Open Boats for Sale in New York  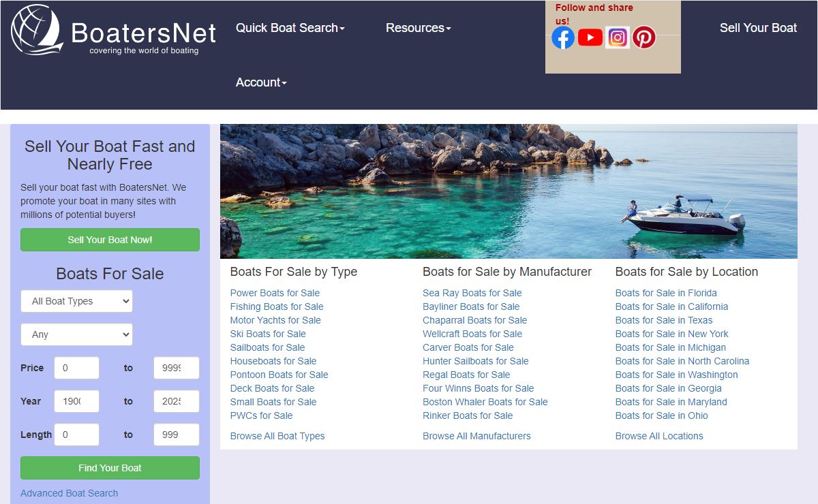coord(672,334)
